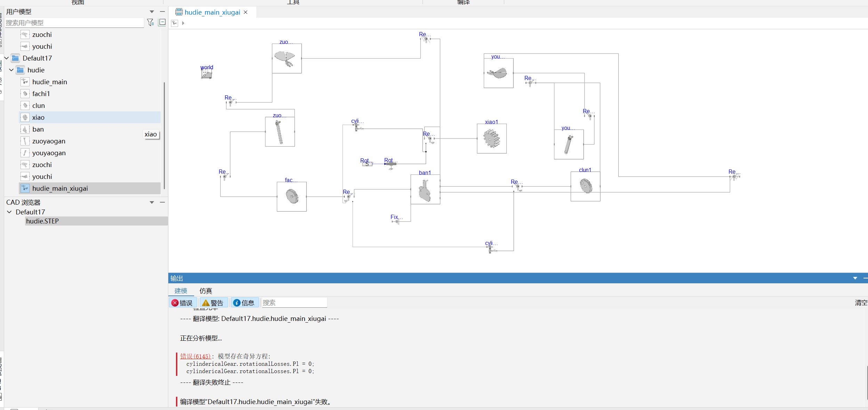Collapse Default17 in the CAD browser
This screenshot has width=868, height=410.
coord(9,212)
